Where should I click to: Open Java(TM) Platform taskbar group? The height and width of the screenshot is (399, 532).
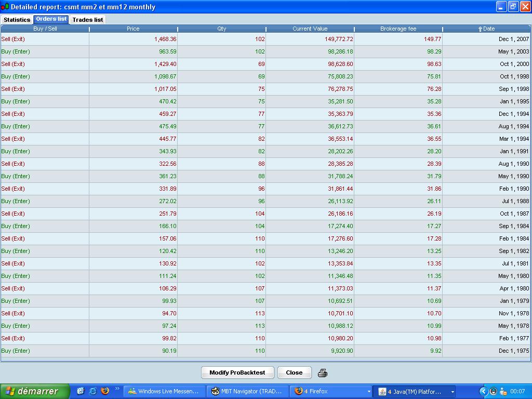(x=415, y=391)
